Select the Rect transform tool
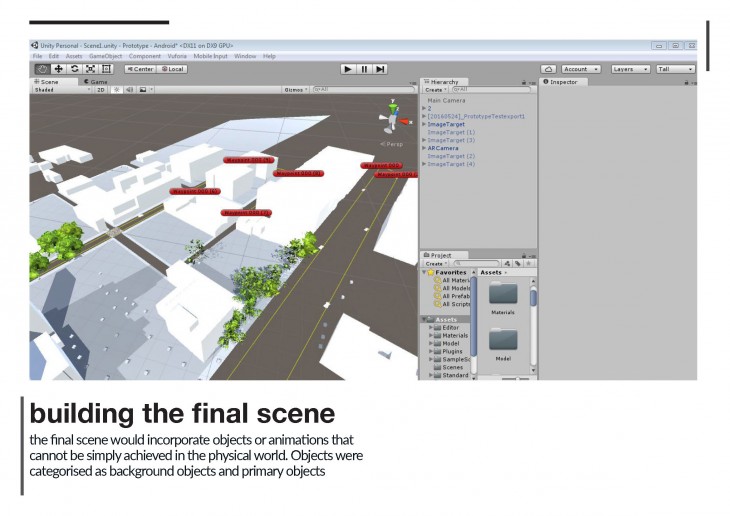The height and width of the screenshot is (516, 730). pyautogui.click(x=107, y=69)
